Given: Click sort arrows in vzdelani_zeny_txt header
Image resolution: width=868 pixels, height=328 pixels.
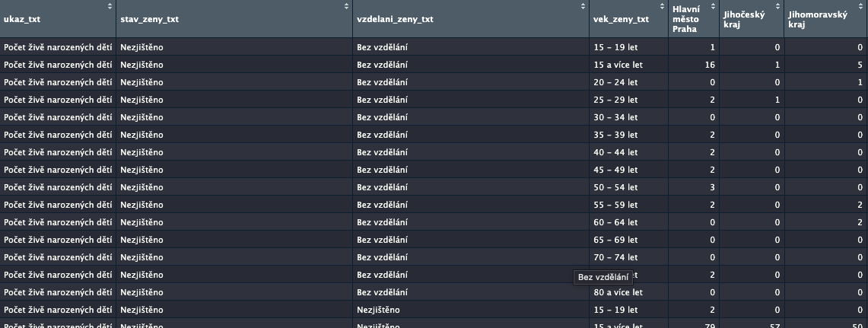Looking at the screenshot, I should 584,6.
